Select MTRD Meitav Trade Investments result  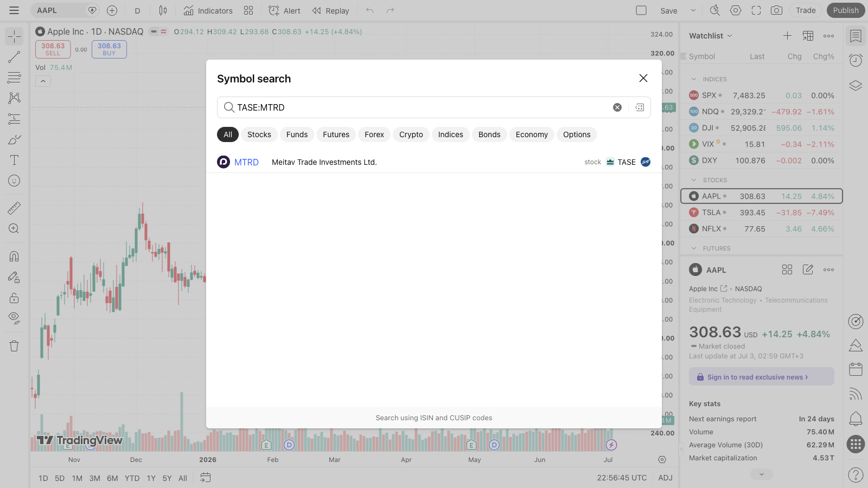coord(434,162)
